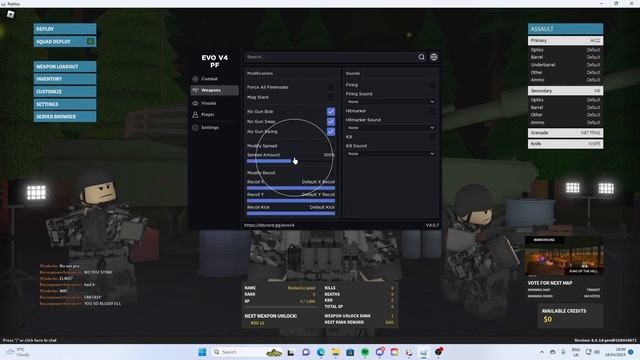This screenshot has width=640, height=360.
Task: Switch to the Player tab
Action: pos(215,115)
